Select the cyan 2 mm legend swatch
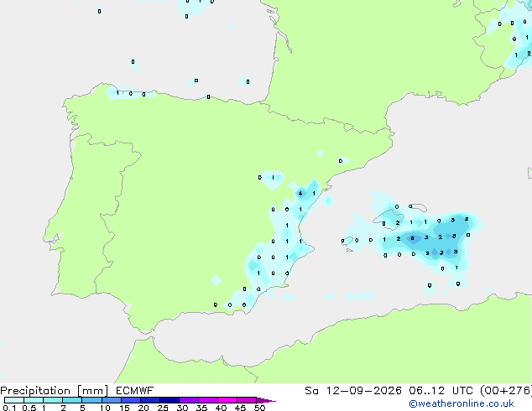Viewport: 532px width, 411px height. [73, 400]
